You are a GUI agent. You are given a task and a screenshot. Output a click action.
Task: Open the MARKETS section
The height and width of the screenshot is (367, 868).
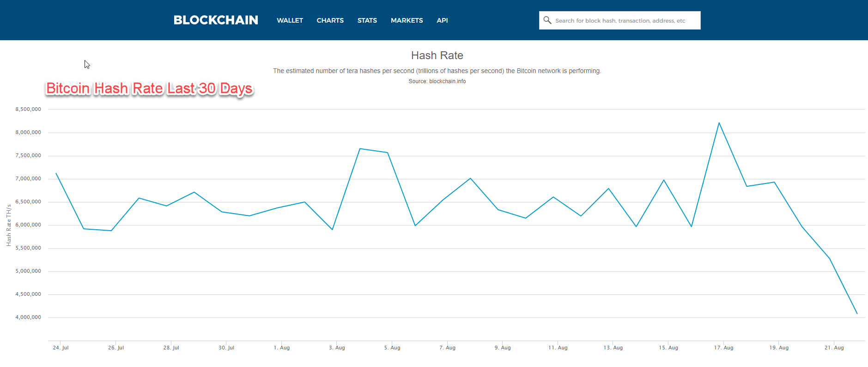(x=407, y=20)
